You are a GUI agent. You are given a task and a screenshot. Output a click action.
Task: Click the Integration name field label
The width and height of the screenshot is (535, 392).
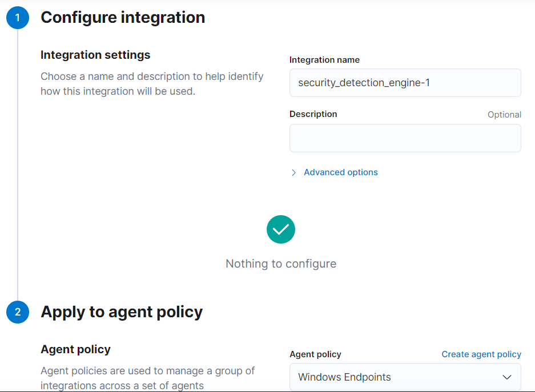324,60
